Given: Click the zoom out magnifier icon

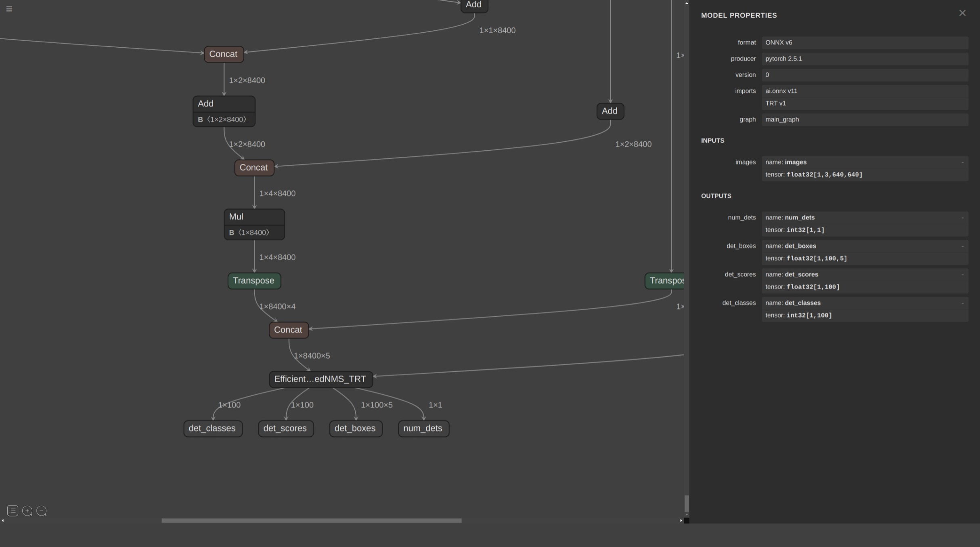Looking at the screenshot, I should 42,511.
